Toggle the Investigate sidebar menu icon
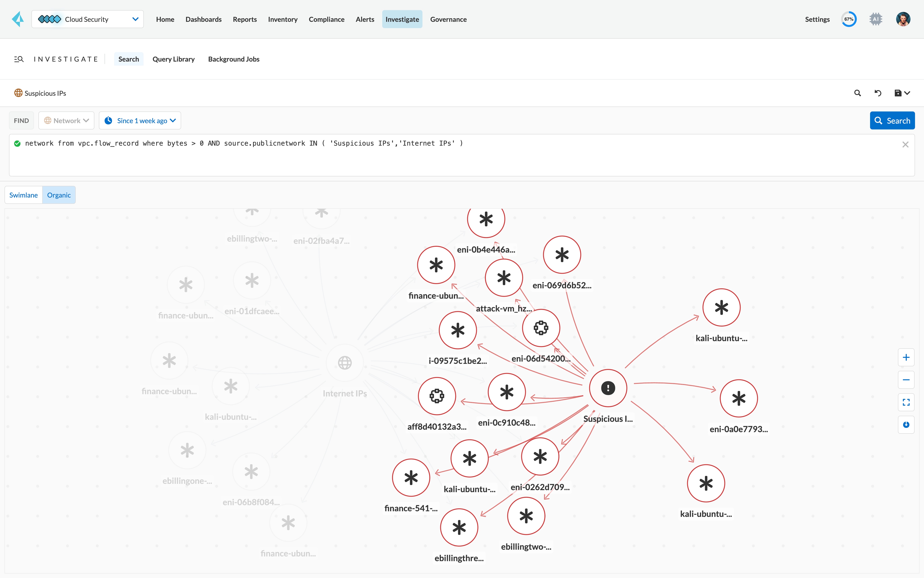The height and width of the screenshot is (578, 924). pyautogui.click(x=19, y=59)
